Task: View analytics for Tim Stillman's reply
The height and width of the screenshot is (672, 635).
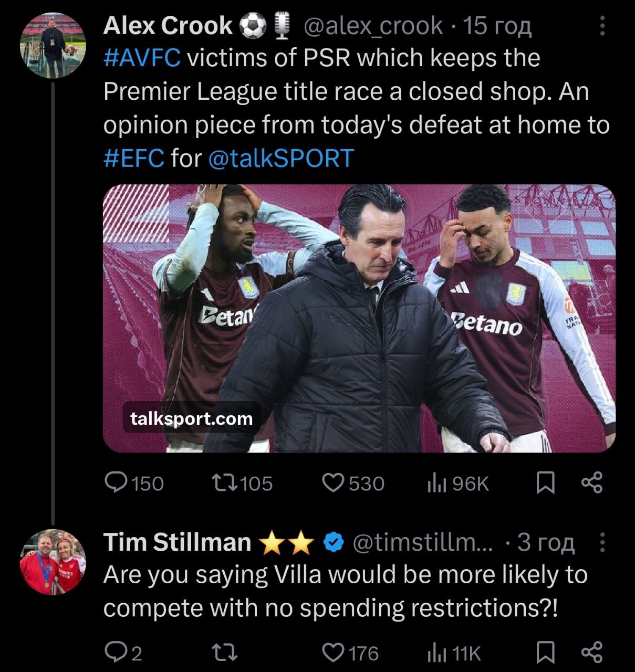Action: point(436,653)
